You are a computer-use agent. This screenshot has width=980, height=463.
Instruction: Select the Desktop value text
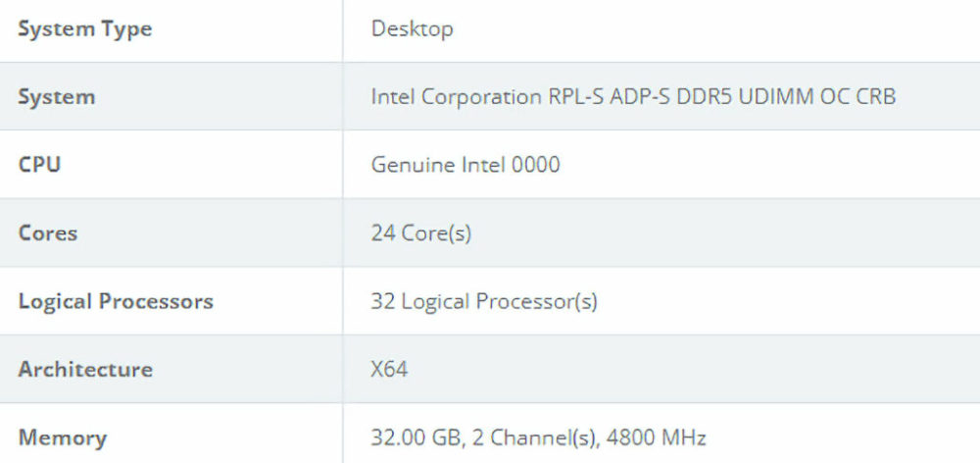[x=412, y=29]
